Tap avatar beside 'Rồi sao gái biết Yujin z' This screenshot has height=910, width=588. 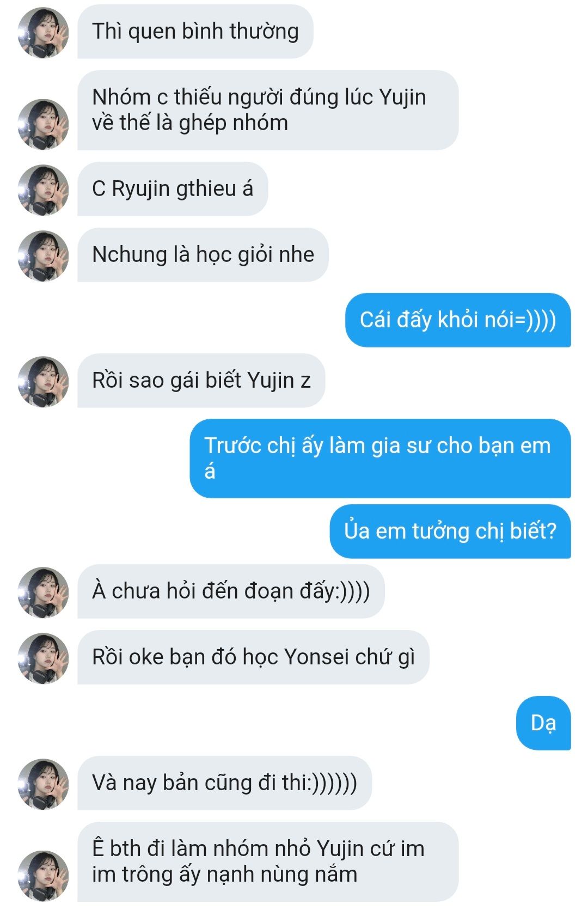click(x=43, y=381)
